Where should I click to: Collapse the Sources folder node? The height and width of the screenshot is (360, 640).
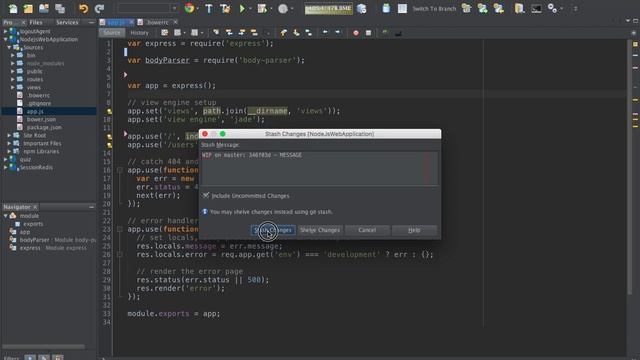[x=9, y=47]
